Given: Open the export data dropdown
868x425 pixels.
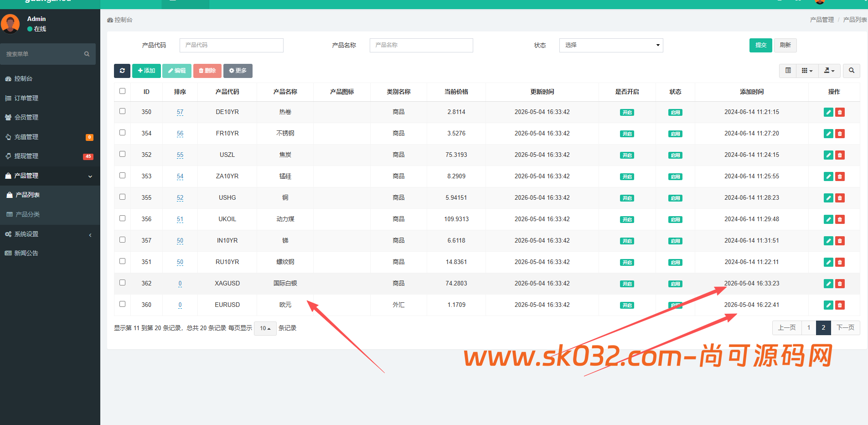Looking at the screenshot, I should [x=829, y=71].
